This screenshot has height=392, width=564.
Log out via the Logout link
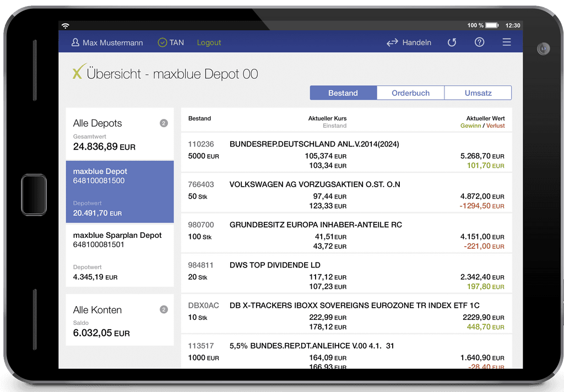pyautogui.click(x=209, y=42)
